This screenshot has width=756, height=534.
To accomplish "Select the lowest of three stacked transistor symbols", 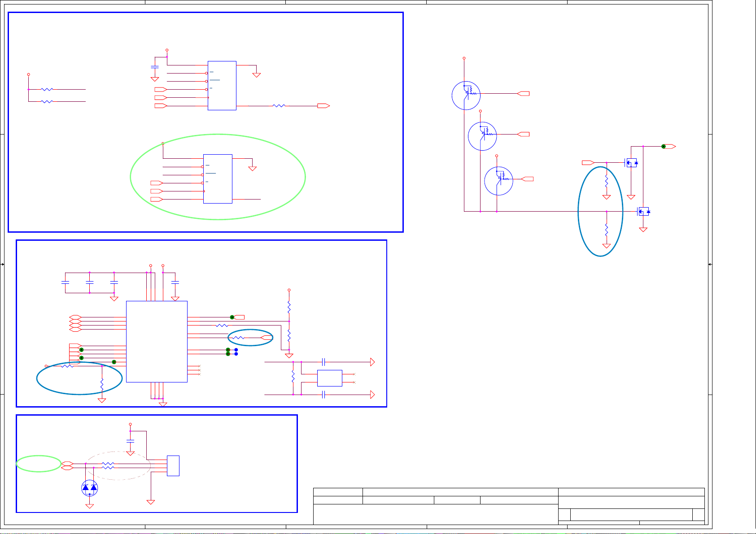I will (x=499, y=181).
